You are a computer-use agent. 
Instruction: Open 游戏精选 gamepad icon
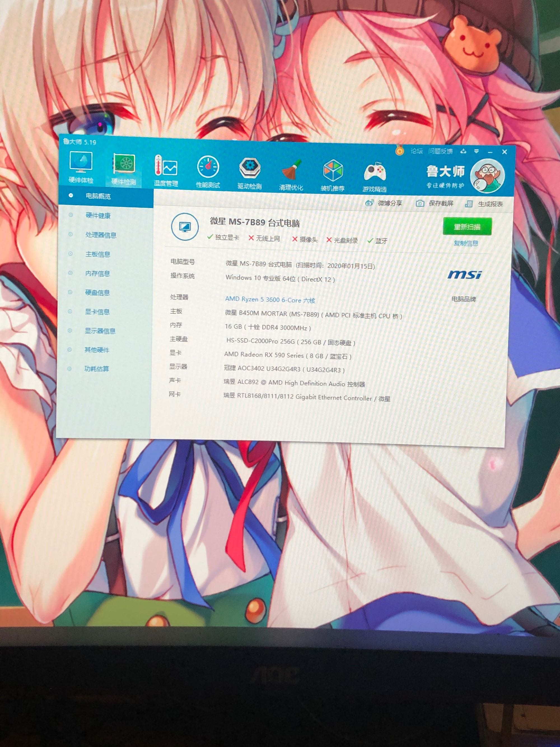374,178
